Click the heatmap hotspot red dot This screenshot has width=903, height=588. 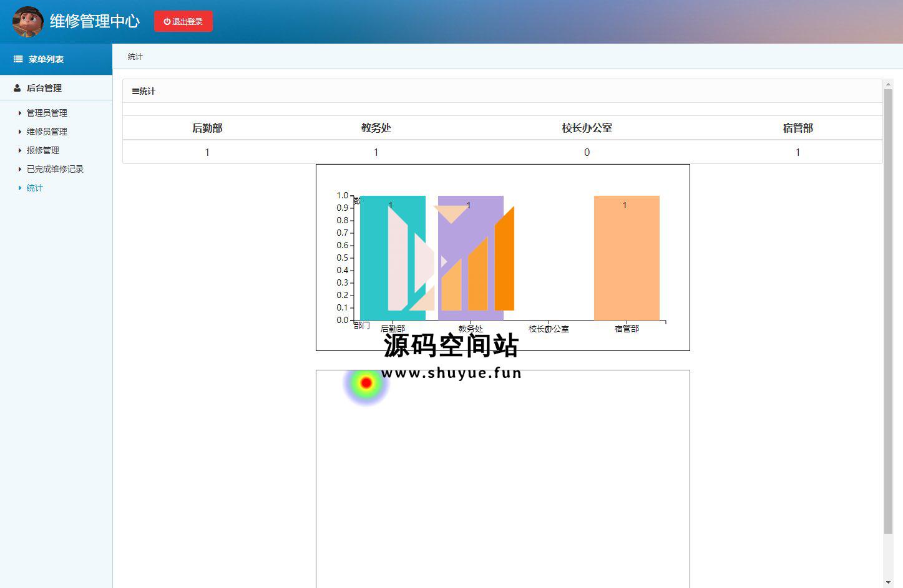point(366,383)
